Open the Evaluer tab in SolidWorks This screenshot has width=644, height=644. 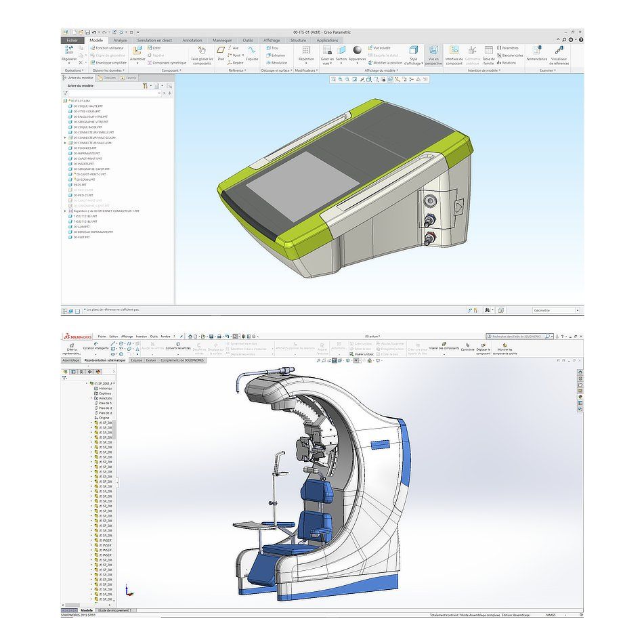click(151, 360)
